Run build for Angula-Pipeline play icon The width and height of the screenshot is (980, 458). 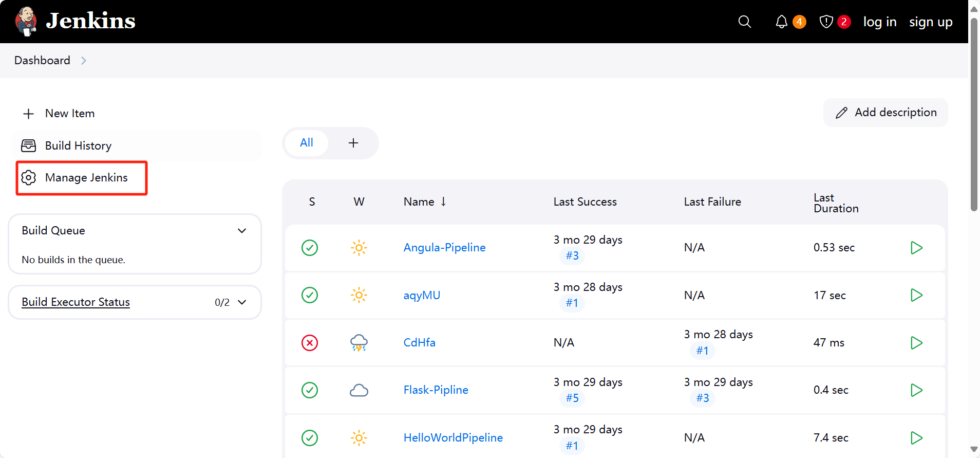(916, 248)
